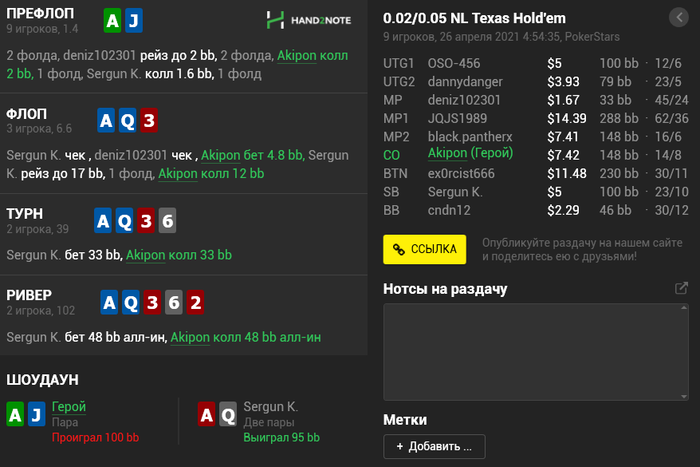
Task: Select preflop hero Ace card
Action: 112,21
